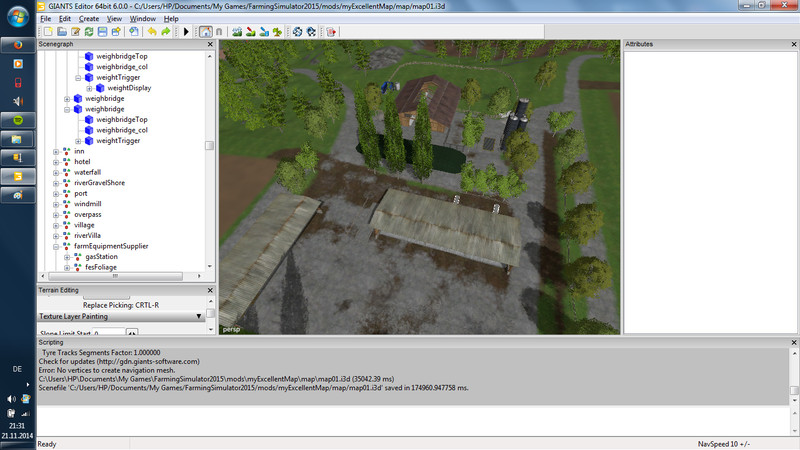Image resolution: width=800 pixels, height=450 pixels.
Task: Click the 'NavSpeed 10 +/-' status bar text
Action: pyautogui.click(x=723, y=444)
